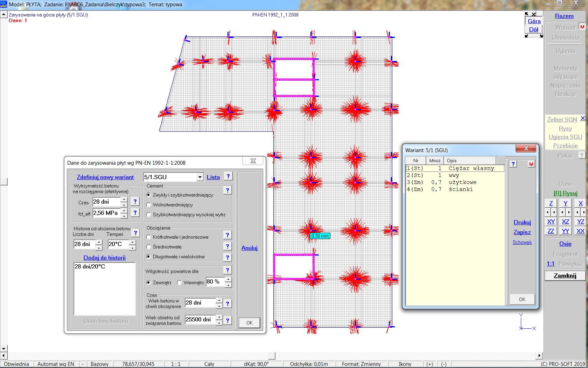Click Automat wg EN in status bar
The width and height of the screenshot is (588, 368).
56,364
